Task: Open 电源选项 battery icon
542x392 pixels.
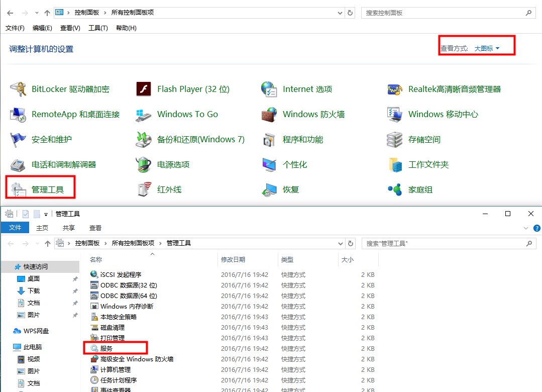Action: click(x=144, y=165)
